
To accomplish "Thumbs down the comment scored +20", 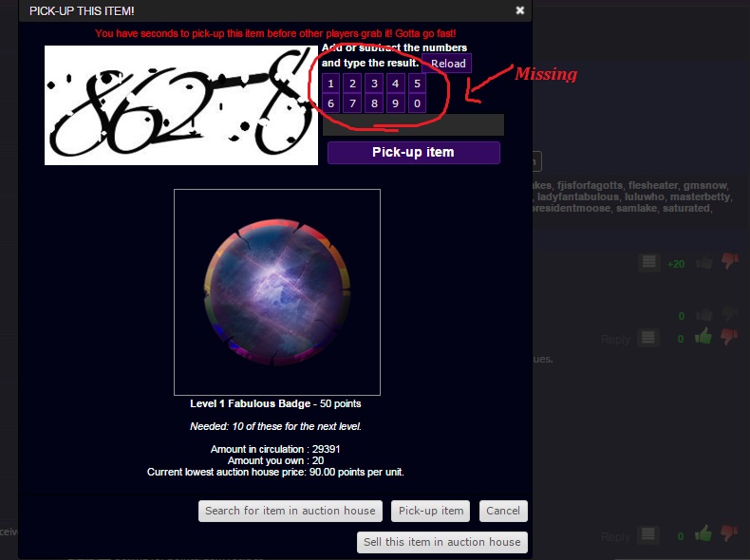I will 729,261.
